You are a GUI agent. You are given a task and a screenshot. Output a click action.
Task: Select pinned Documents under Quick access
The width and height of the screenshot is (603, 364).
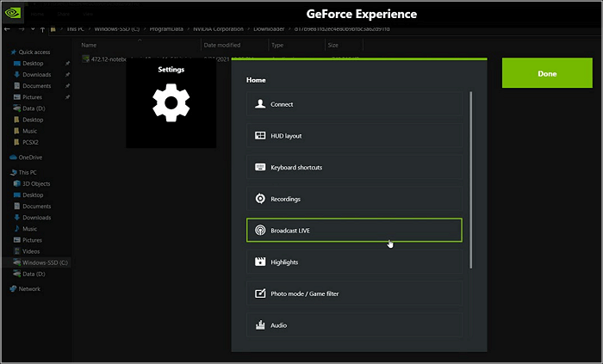(x=36, y=86)
